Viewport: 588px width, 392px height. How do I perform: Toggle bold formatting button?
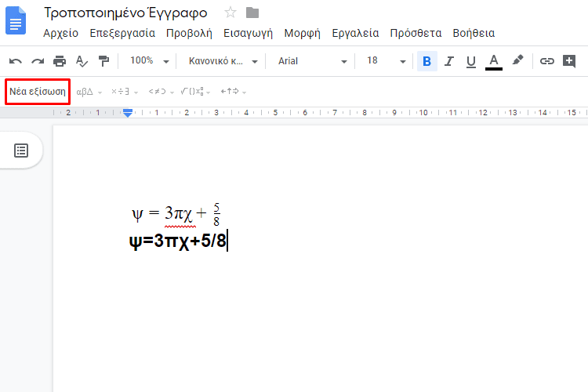coord(426,61)
